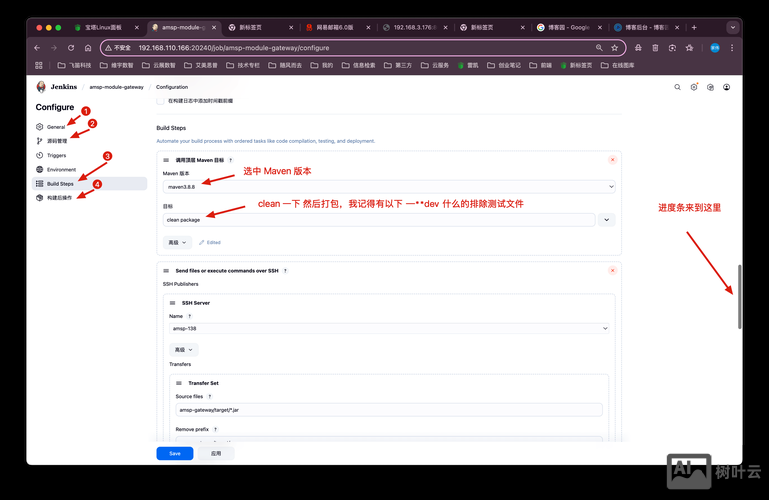The image size is (769, 500).
Task: Select Build Steps in the sidebar
Action: [x=60, y=184]
